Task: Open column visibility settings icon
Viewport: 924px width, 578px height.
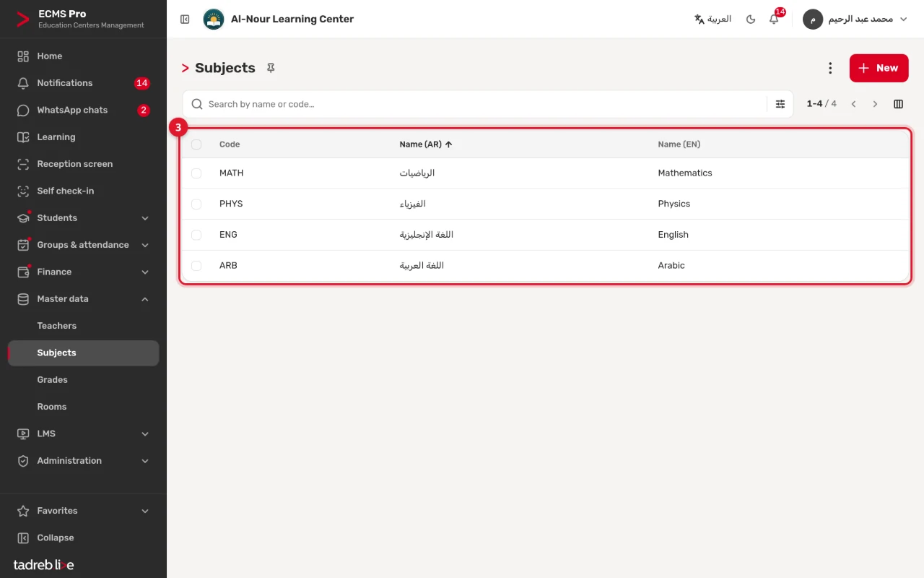Action: point(898,104)
